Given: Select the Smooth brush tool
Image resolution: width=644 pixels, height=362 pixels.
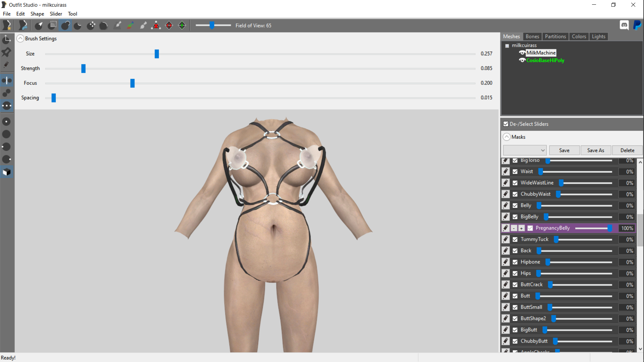Looking at the screenshot, I should [x=104, y=25].
